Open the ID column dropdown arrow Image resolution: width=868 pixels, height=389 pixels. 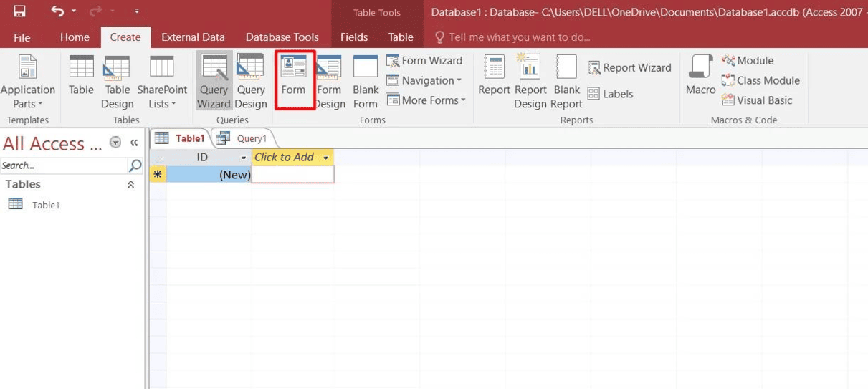[244, 158]
